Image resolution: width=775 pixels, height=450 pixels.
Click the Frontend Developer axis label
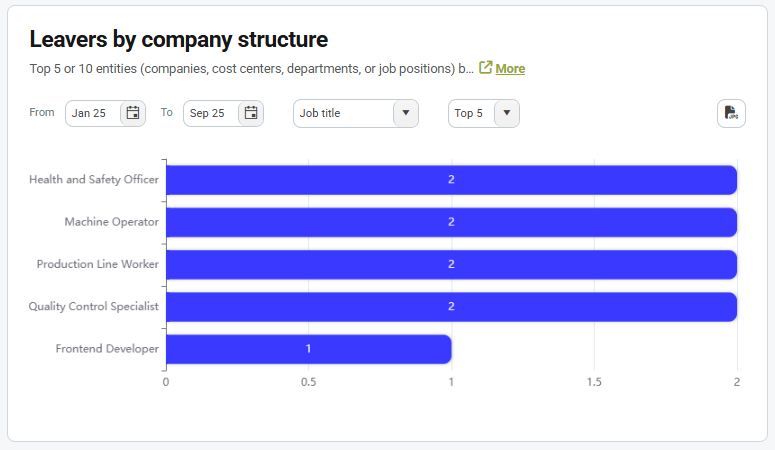[107, 349]
